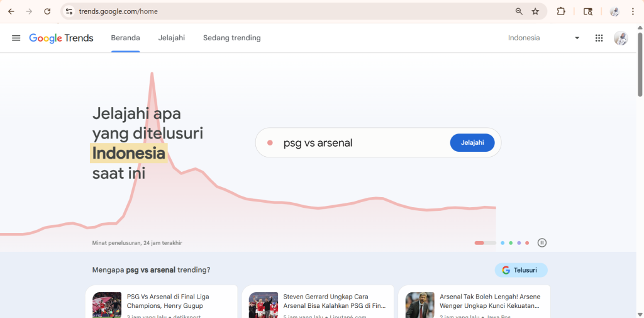
Task: Click the page vertical scrollbar
Action: [640, 64]
